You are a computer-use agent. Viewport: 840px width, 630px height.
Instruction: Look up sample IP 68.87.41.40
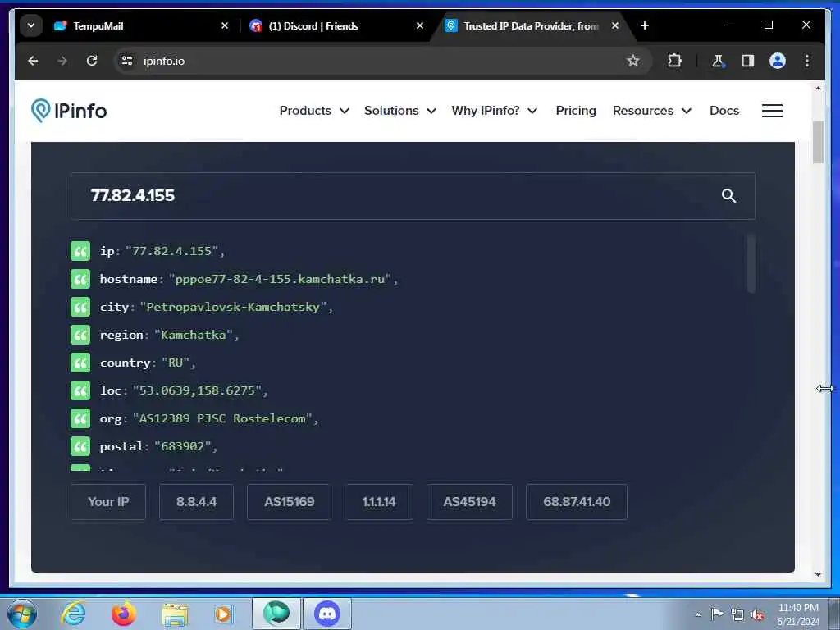coord(577,502)
